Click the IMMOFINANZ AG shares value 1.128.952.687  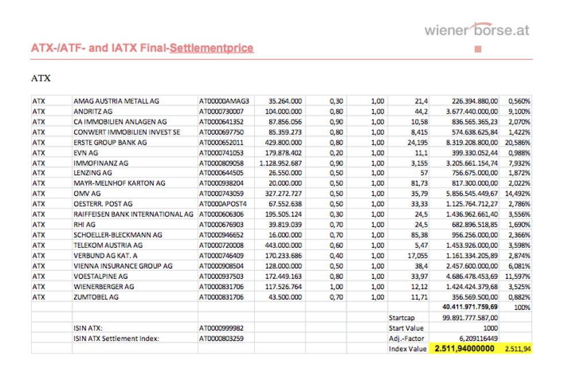point(279,162)
